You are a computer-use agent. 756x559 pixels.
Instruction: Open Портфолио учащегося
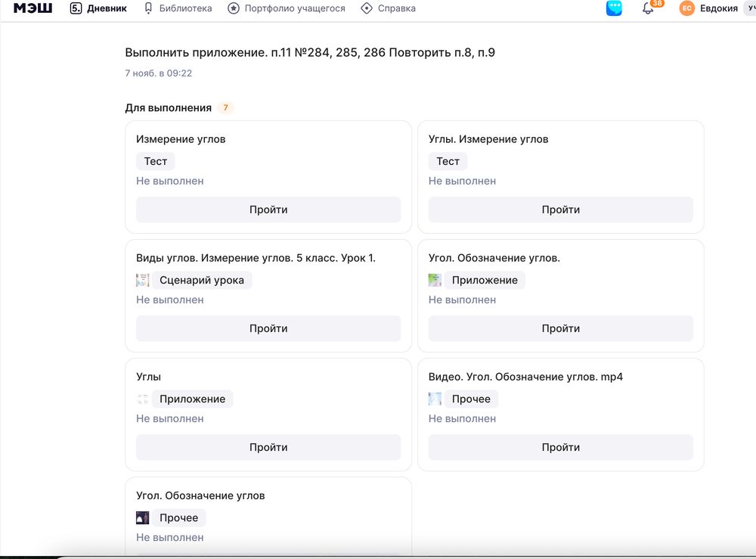tap(287, 8)
